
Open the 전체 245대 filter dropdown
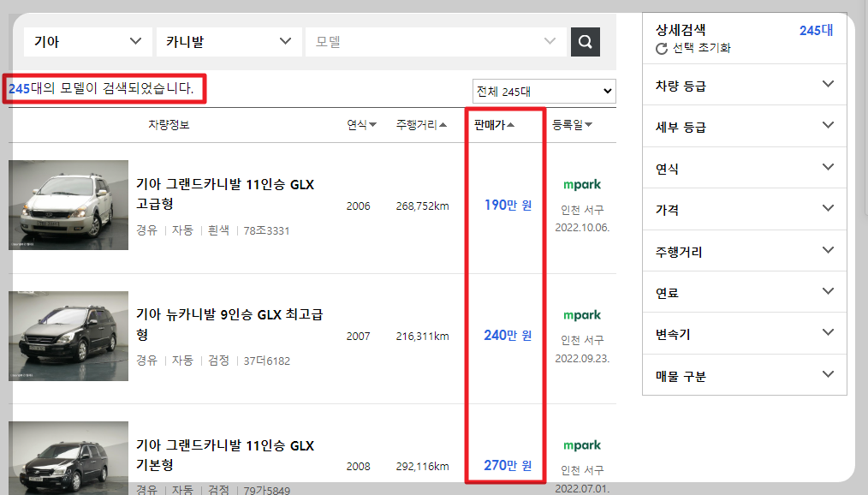tap(544, 92)
